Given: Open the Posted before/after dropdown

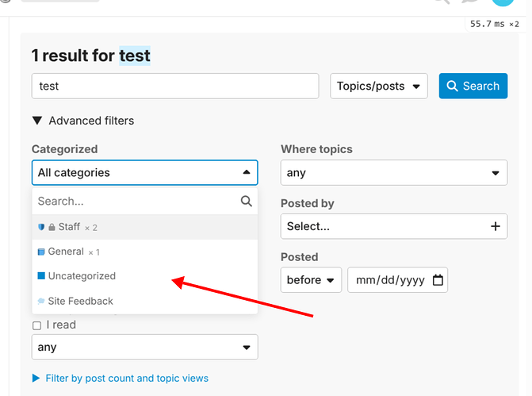Looking at the screenshot, I should pos(311,280).
